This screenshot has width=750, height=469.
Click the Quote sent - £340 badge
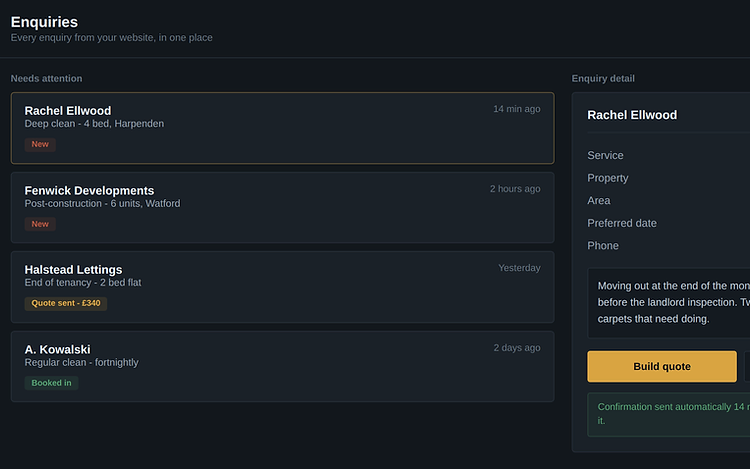[x=66, y=303]
